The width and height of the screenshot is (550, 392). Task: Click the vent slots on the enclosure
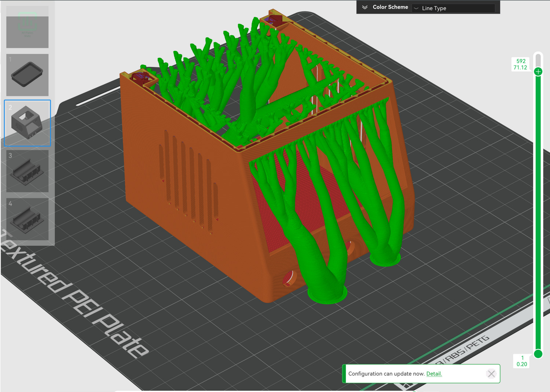[187, 180]
